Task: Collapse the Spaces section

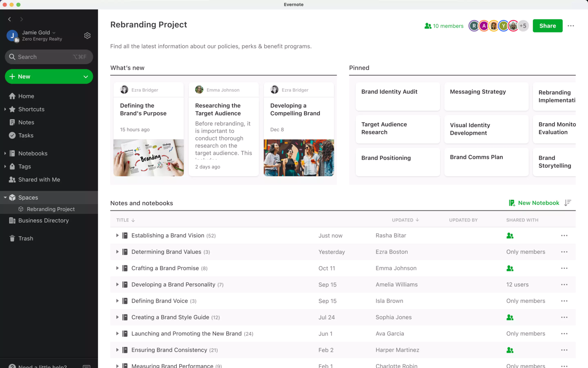Action: (5, 197)
